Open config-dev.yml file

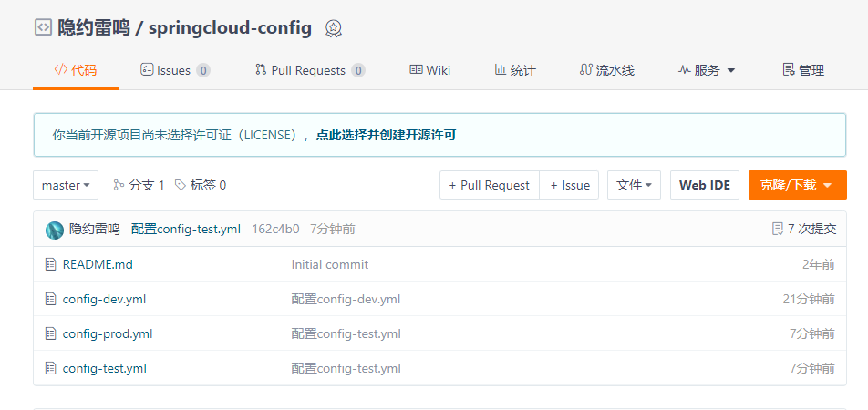click(x=104, y=300)
